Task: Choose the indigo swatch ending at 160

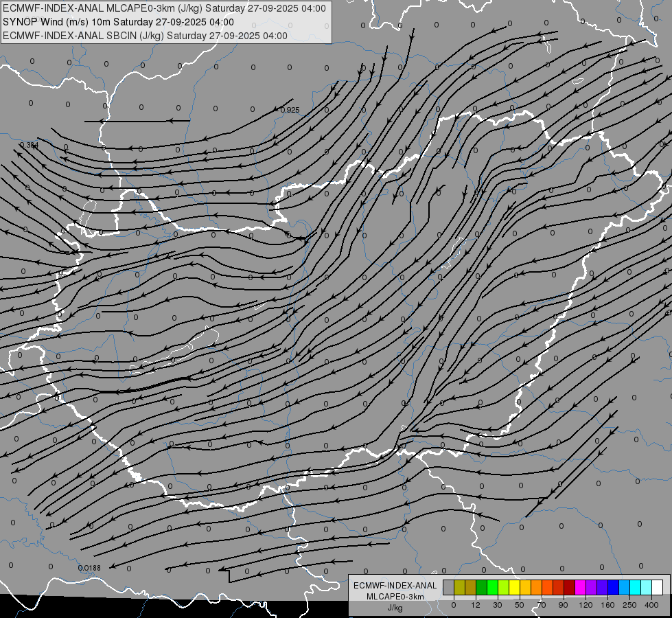Action: coord(603,587)
